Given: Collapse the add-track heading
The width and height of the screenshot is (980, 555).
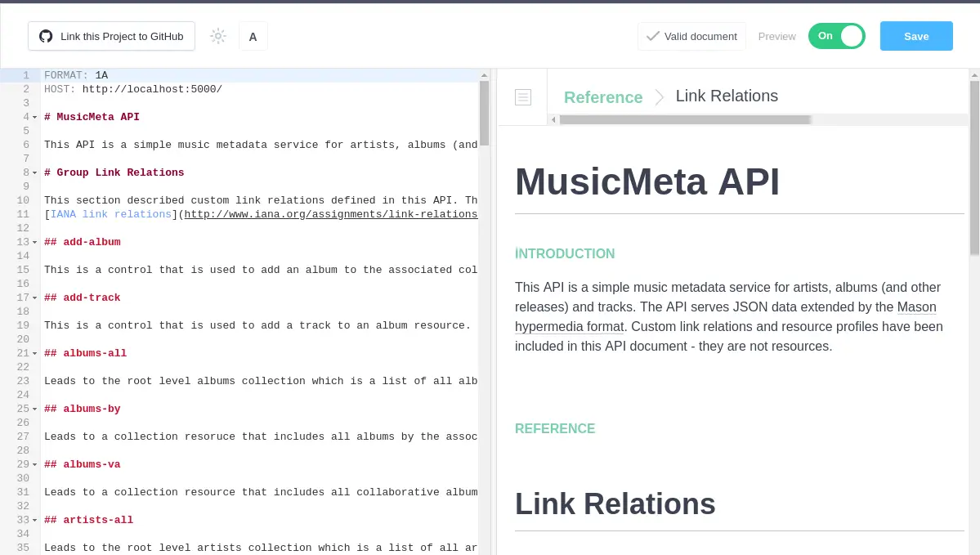Looking at the screenshot, I should (x=35, y=298).
